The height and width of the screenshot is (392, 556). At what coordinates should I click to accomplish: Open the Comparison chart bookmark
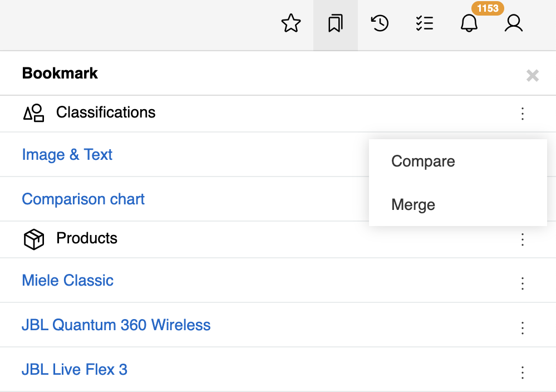point(83,199)
